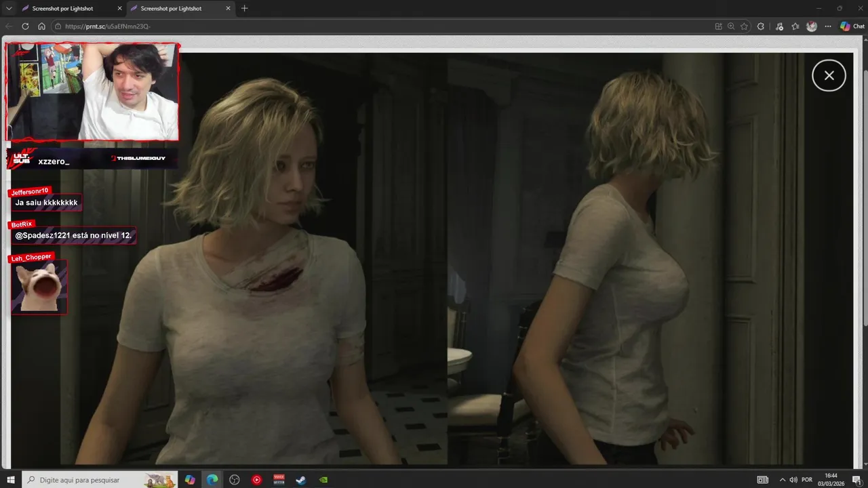View site information lock icon
This screenshot has height=488, width=868.
(x=59, y=26)
